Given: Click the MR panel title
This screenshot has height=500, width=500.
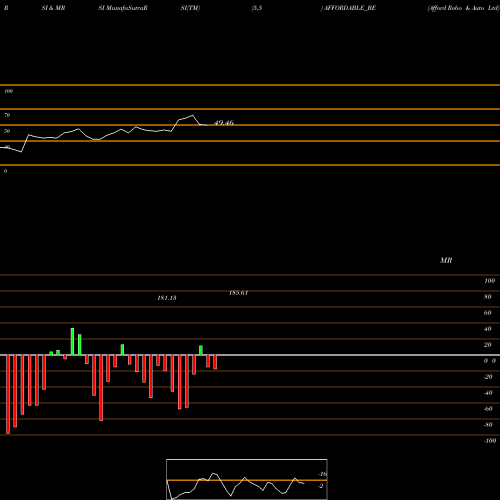Looking at the screenshot, I should tap(446, 260).
